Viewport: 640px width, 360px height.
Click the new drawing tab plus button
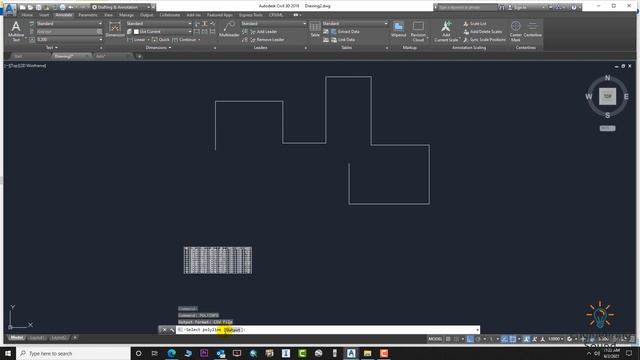click(x=139, y=56)
